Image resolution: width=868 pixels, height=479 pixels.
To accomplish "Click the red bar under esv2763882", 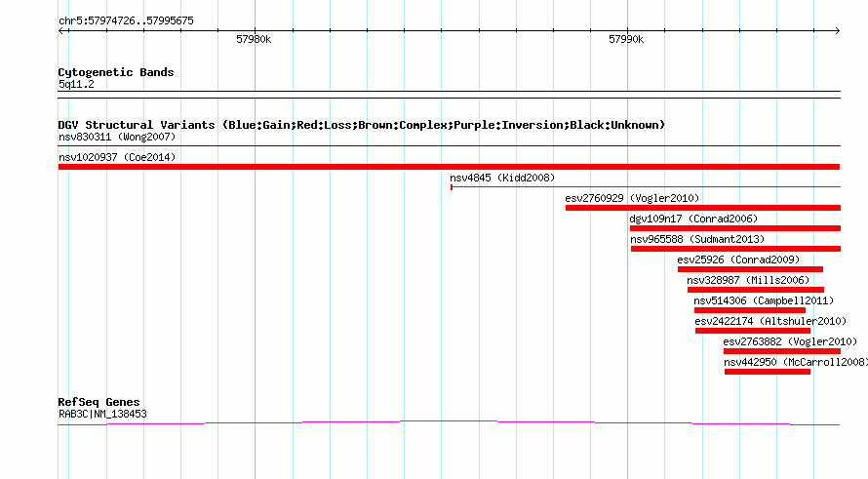I will (x=781, y=351).
